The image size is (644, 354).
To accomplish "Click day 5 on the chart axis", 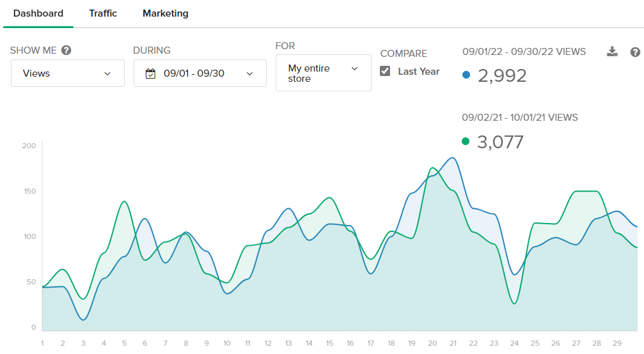I will (x=124, y=343).
